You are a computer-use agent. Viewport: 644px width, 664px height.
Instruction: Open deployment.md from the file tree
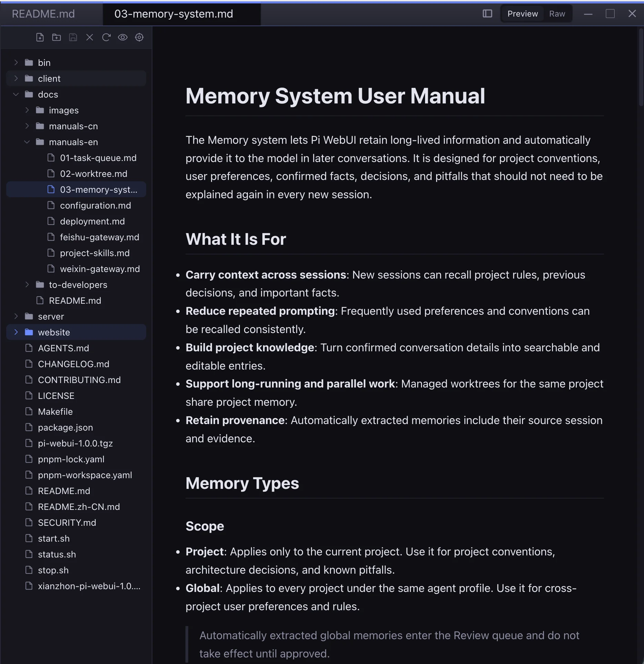[76, 221]
